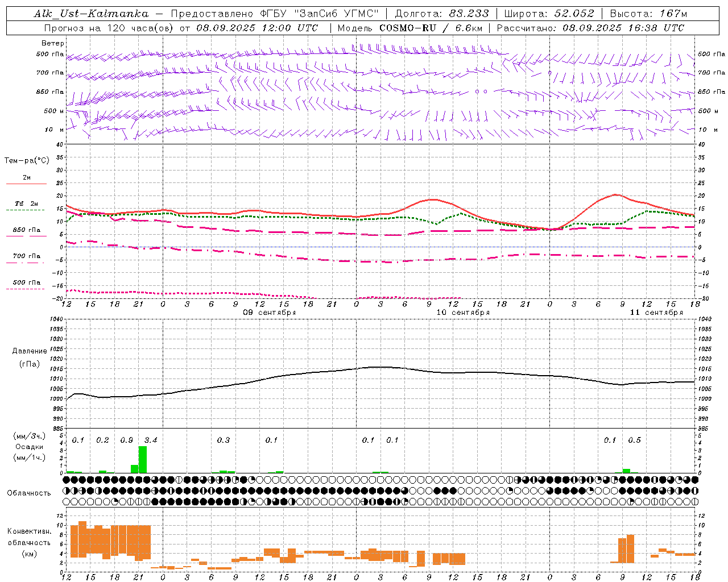Click the text 'Предоставлено ФГБУ "ЗапСиб УГМС"'
The width and height of the screenshot is (728, 582).
tap(275, 14)
